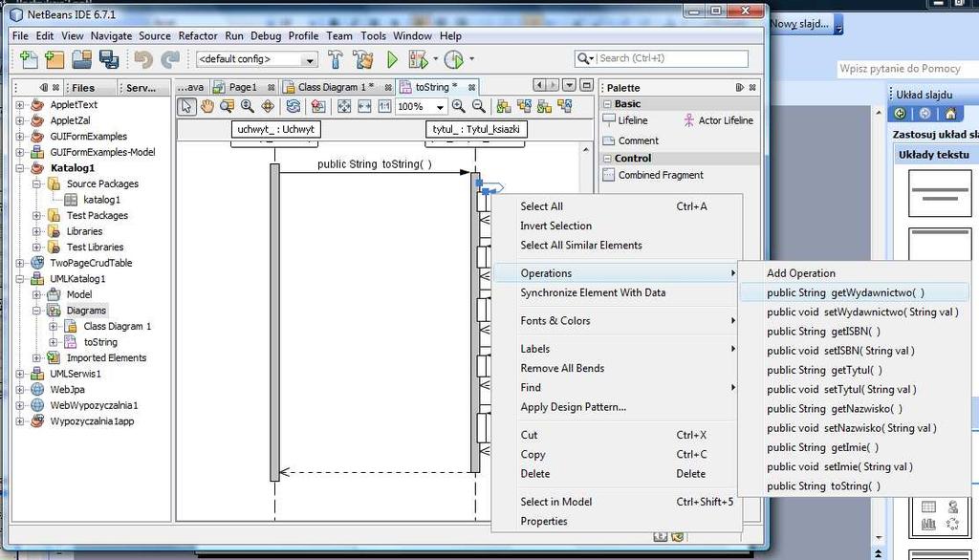Open the 100% zoom level dropdown
979x560 pixels.
pos(440,107)
